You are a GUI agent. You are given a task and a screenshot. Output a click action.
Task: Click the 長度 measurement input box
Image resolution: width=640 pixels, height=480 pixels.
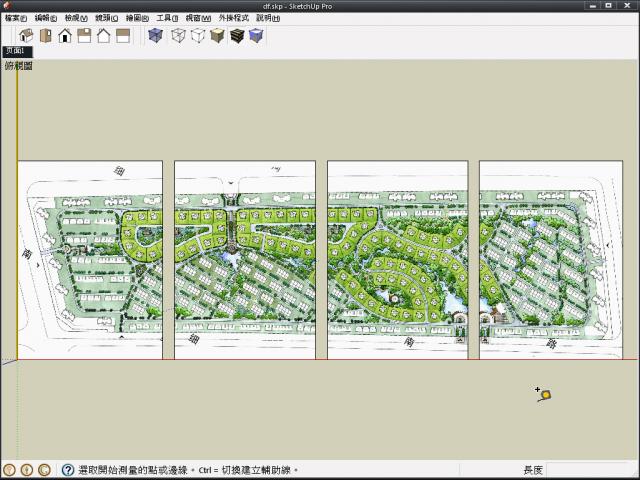click(590, 470)
